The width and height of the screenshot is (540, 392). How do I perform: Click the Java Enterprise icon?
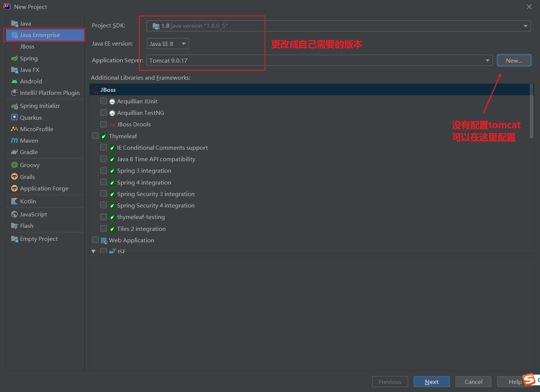pyautogui.click(x=14, y=35)
